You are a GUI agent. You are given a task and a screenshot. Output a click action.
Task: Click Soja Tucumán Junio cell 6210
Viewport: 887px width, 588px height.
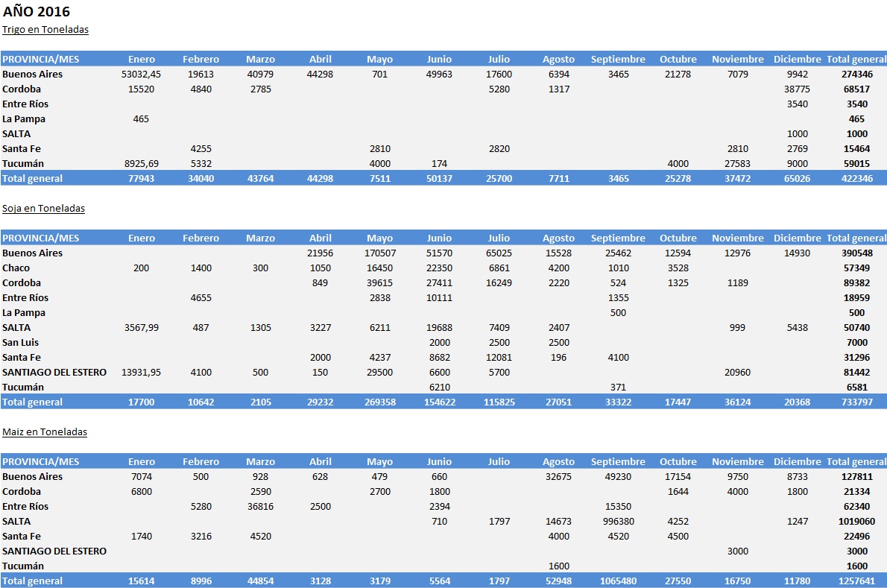(x=440, y=388)
